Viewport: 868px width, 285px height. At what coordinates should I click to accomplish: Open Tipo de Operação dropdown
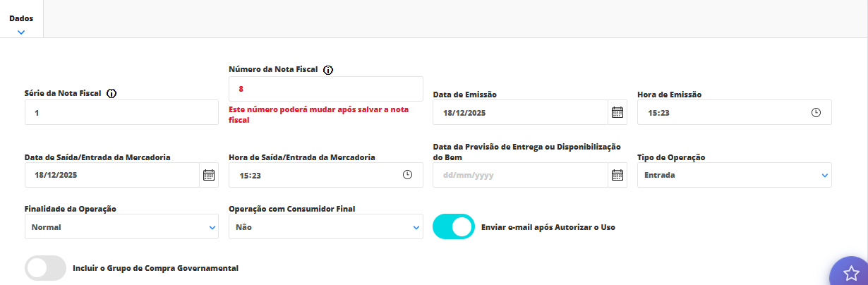tap(734, 175)
